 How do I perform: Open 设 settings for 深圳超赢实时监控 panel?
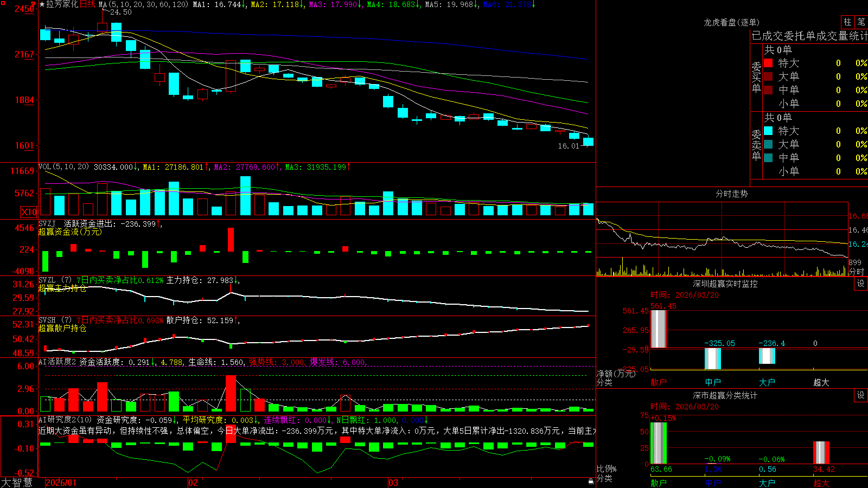click(x=861, y=284)
